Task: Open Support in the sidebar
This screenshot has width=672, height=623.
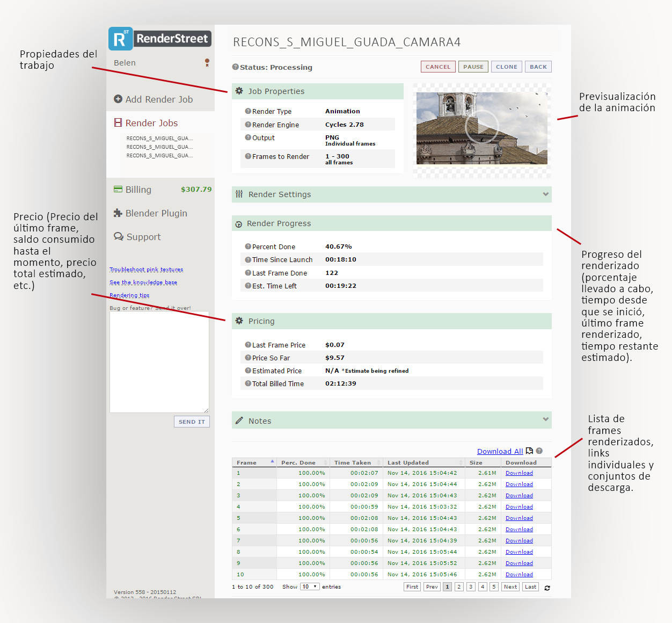Action: pos(143,237)
